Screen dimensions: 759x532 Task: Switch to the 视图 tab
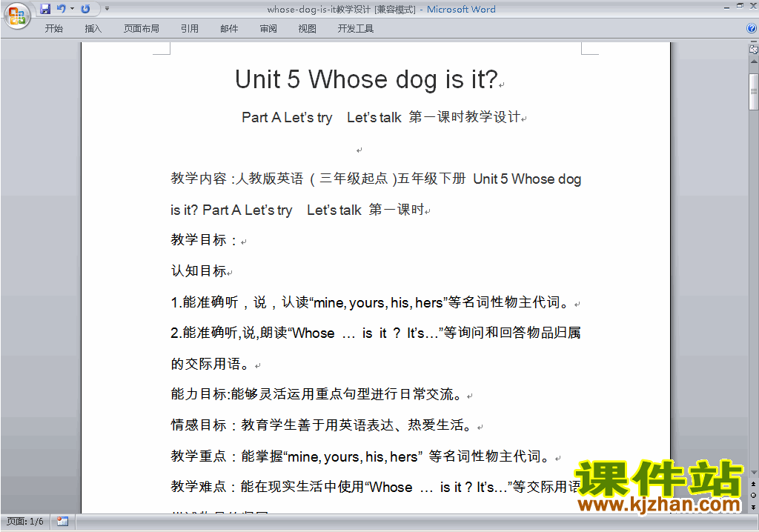coord(308,29)
